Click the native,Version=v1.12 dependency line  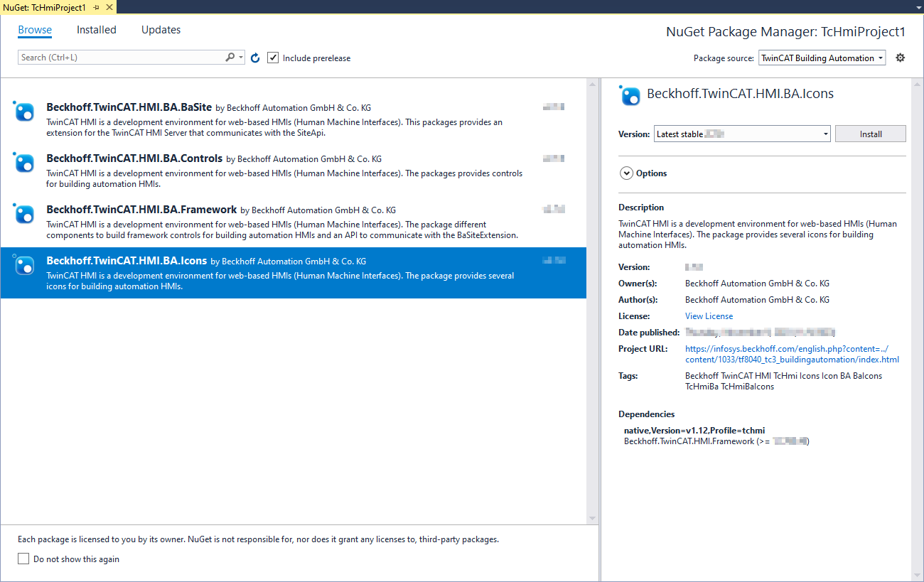[694, 431]
